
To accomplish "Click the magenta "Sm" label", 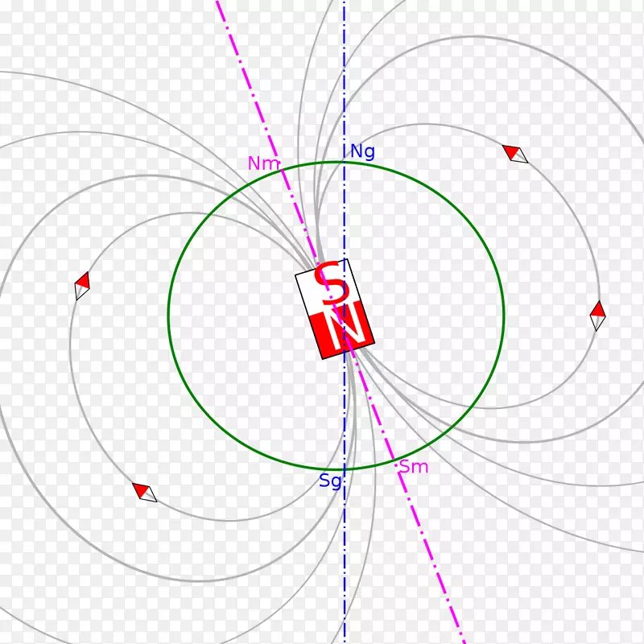I will 414,467.
